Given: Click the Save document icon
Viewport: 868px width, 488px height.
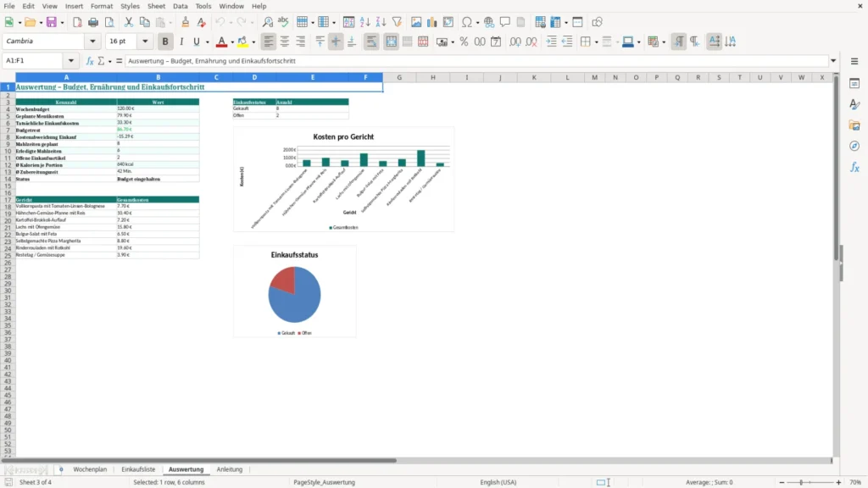Looking at the screenshot, I should click(52, 22).
